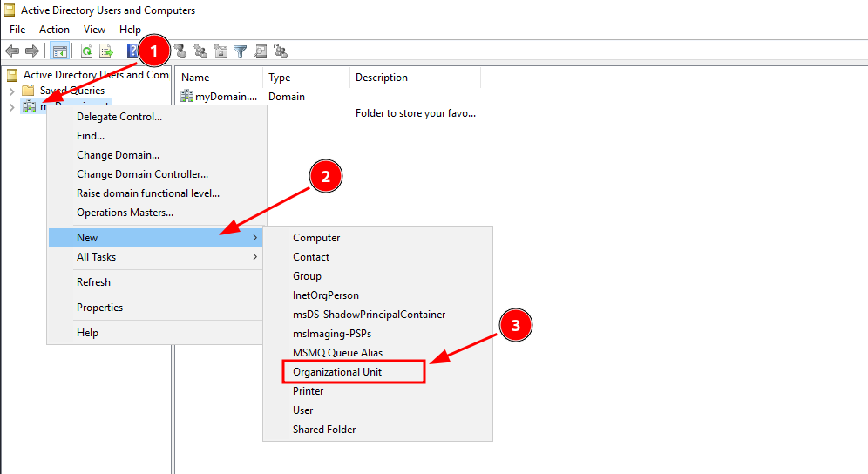Click the Back arrow toolbar icon
Viewport: 868px width, 474px height.
(x=12, y=51)
